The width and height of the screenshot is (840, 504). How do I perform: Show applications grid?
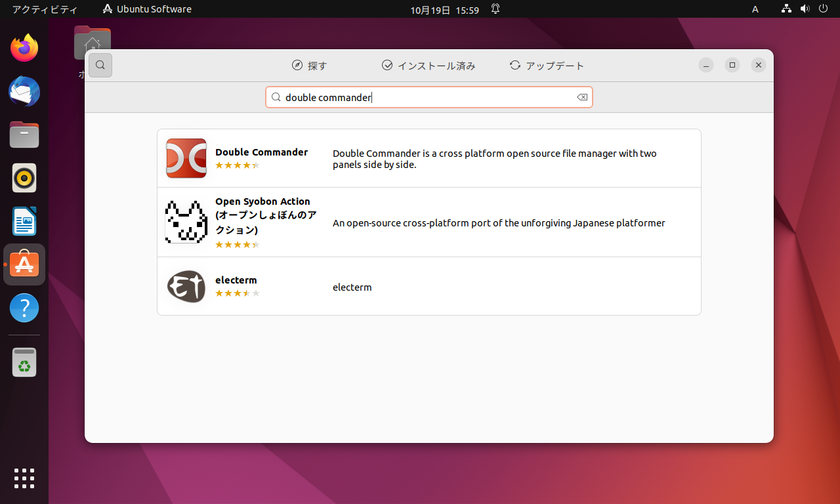click(24, 478)
